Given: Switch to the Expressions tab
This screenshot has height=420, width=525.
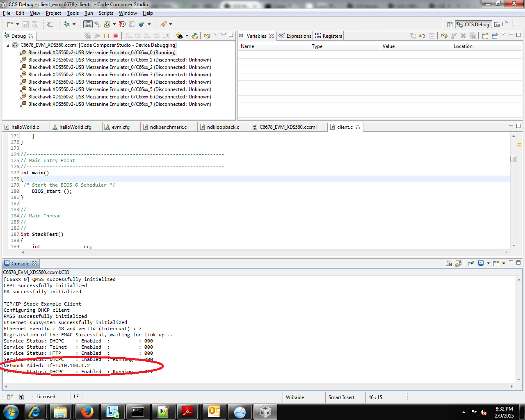Looking at the screenshot, I should pos(295,36).
